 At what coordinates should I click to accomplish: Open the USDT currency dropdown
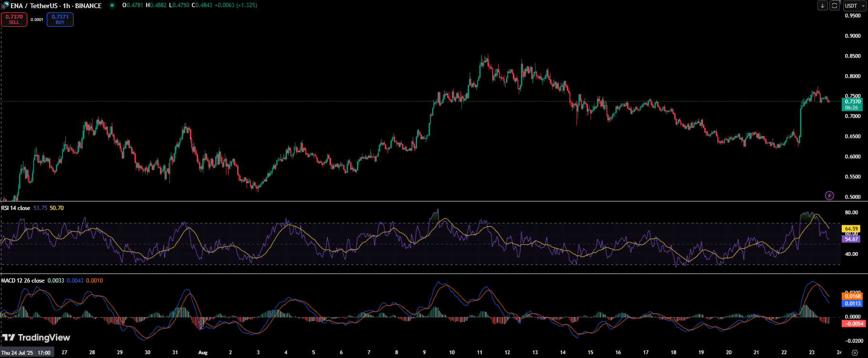854,6
